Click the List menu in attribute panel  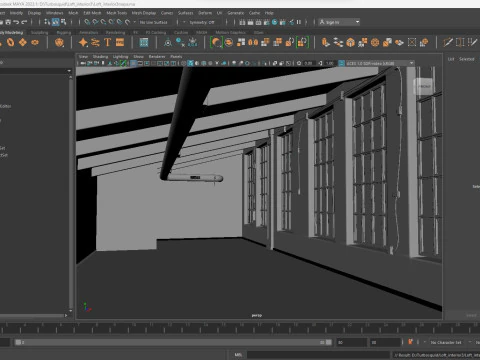click(451, 59)
